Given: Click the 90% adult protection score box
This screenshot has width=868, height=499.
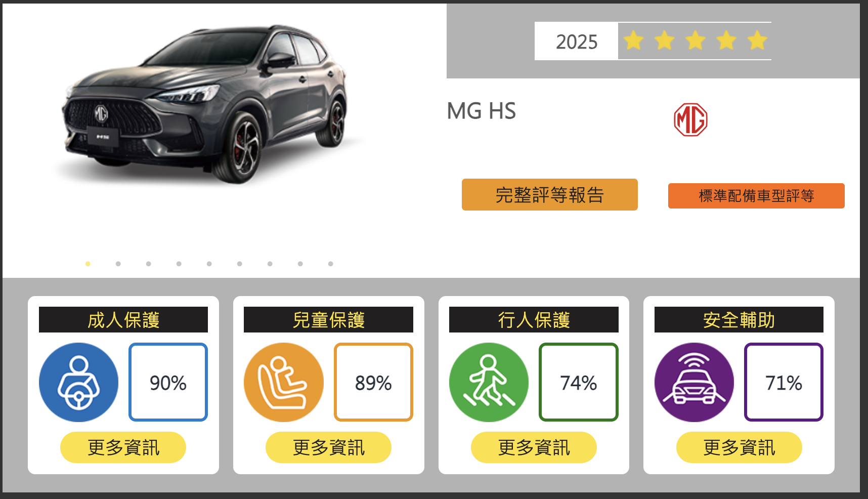Looking at the screenshot, I should (168, 382).
